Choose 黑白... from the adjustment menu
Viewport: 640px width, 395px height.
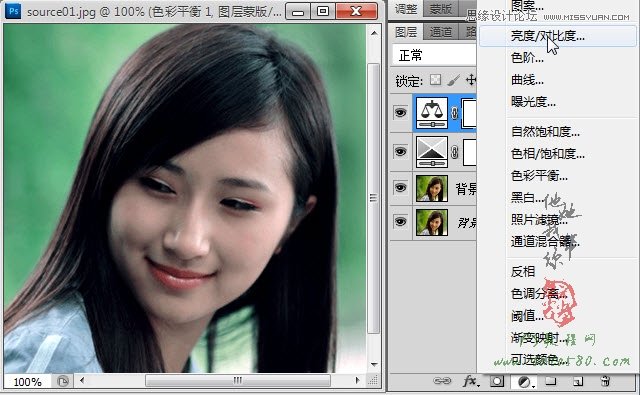coord(527,198)
